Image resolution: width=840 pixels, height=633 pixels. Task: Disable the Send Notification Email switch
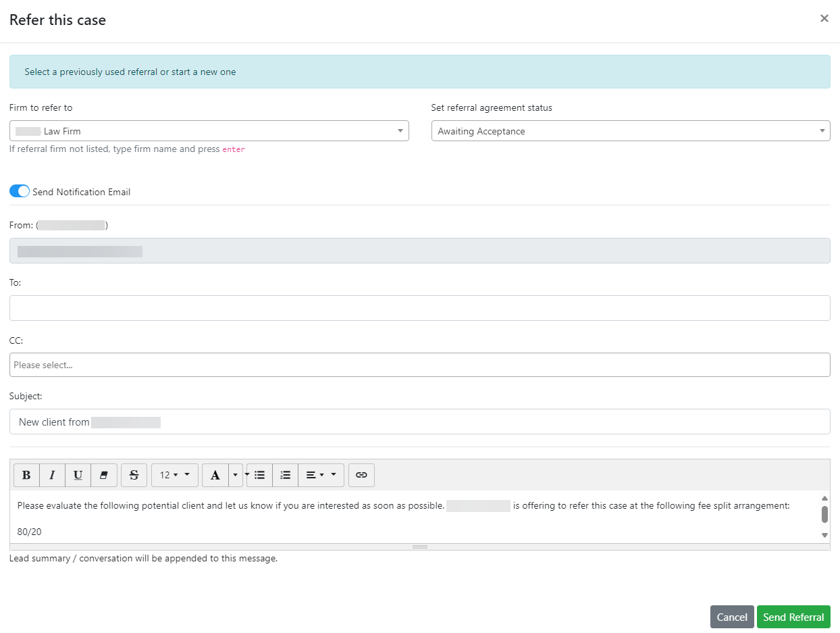pos(20,191)
